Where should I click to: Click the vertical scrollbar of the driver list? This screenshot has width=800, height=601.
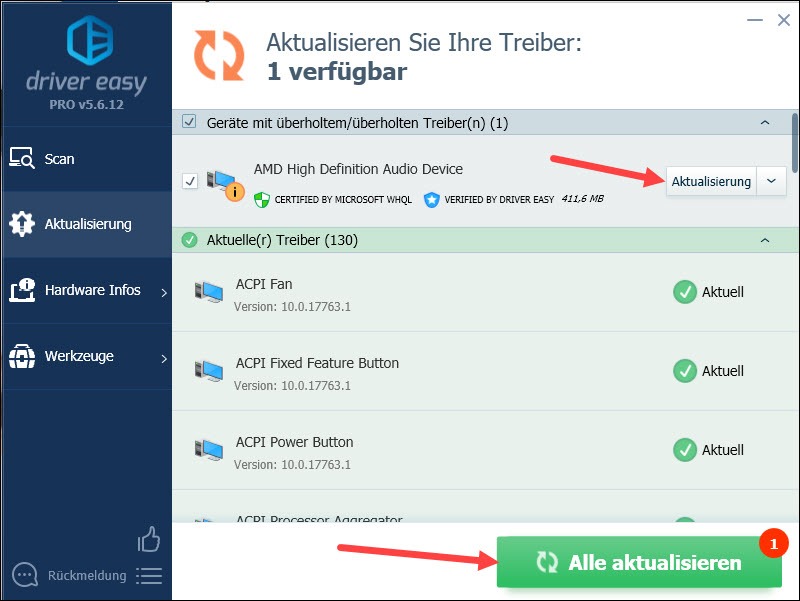point(795,144)
